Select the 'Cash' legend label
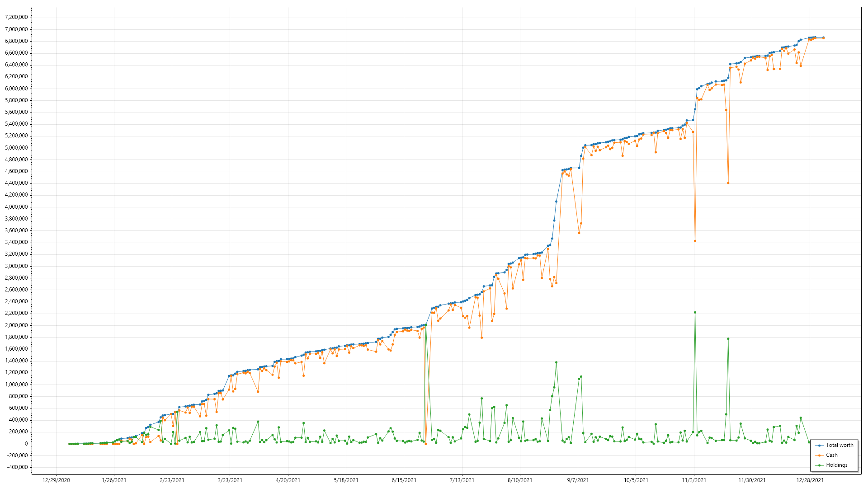868x488 pixels. point(831,455)
